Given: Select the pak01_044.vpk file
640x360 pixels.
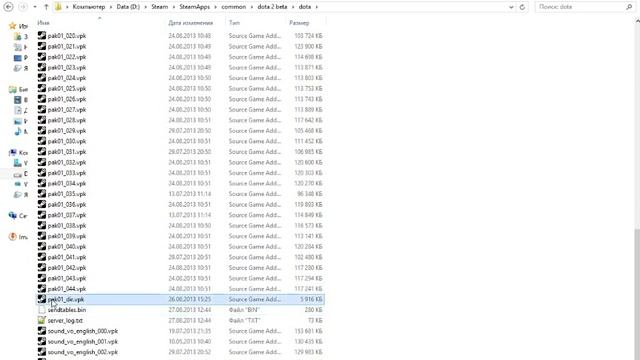Looking at the screenshot, I should (x=67, y=289).
